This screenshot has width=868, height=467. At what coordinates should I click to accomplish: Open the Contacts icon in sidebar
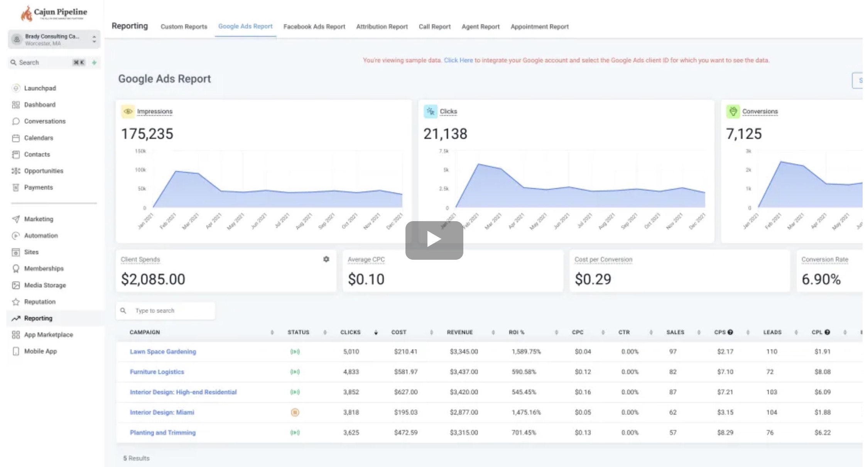point(16,155)
